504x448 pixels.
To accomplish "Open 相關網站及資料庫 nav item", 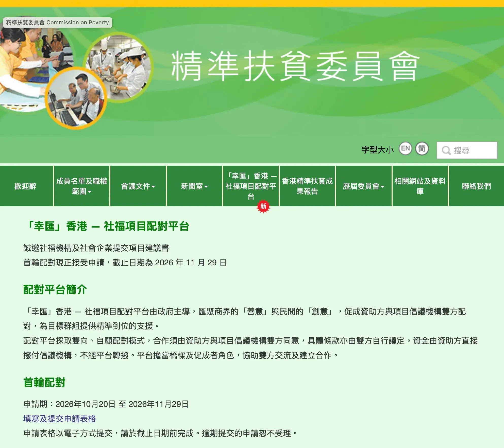I will click(x=420, y=186).
